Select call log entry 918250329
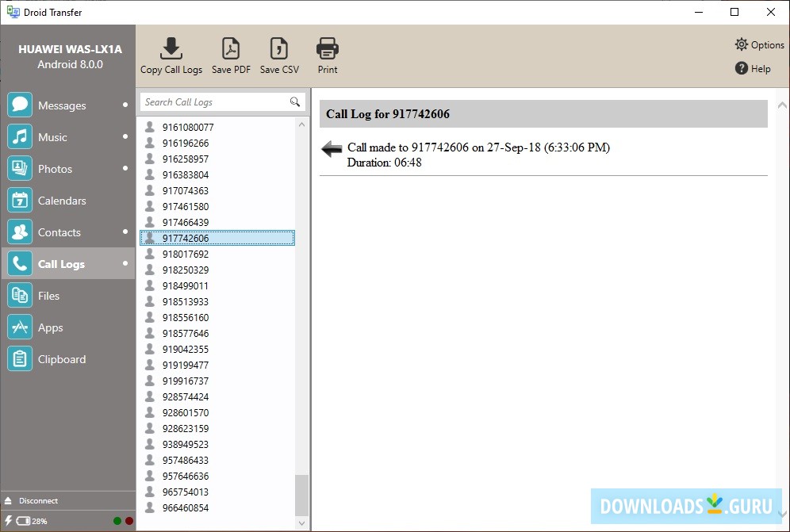Viewport: 790px width, 532px height. [x=217, y=270]
